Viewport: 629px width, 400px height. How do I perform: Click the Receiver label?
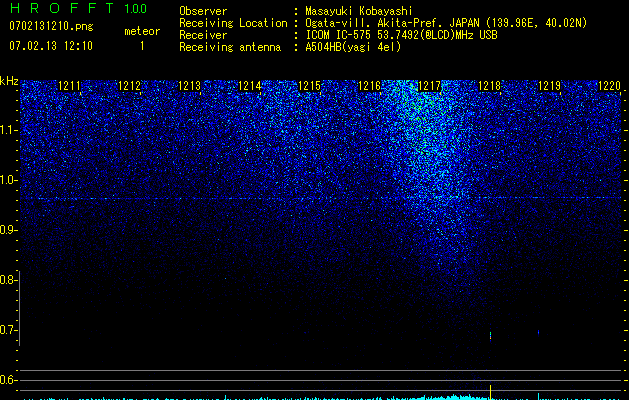203,35
